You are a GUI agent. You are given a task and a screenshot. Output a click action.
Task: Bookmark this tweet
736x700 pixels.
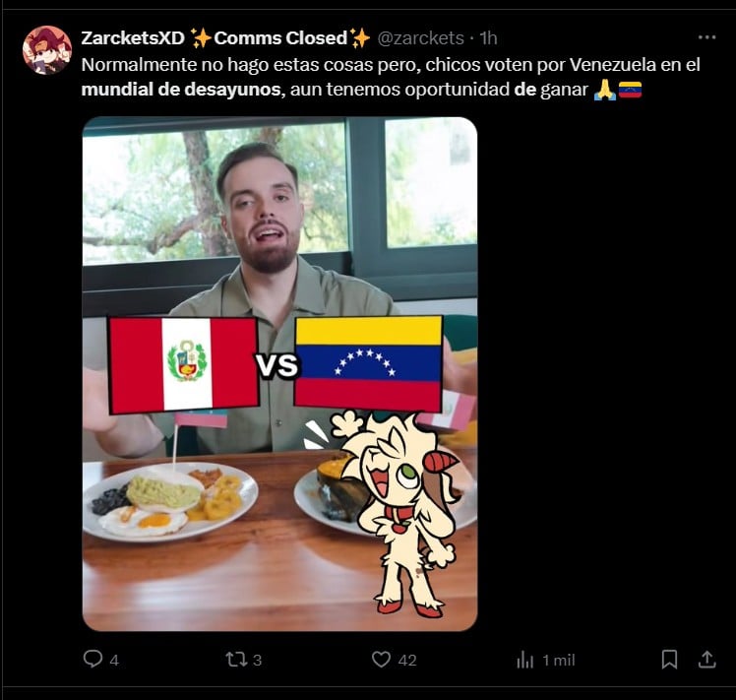(669, 659)
